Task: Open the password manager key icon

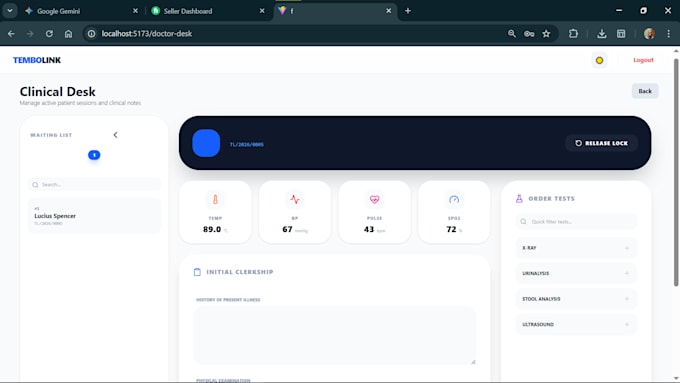Action: click(529, 34)
